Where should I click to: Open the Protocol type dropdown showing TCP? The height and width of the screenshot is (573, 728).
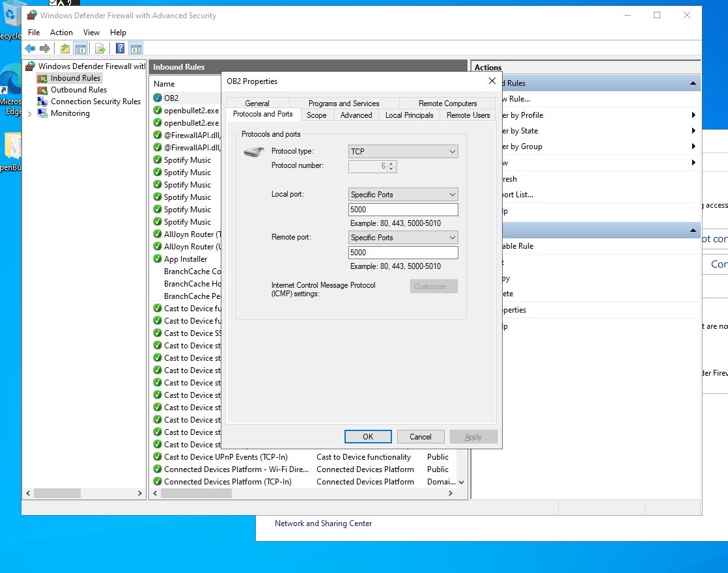coord(403,151)
